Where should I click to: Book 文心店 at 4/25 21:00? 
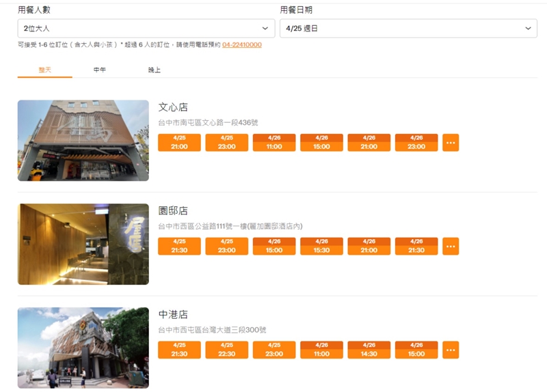point(179,143)
